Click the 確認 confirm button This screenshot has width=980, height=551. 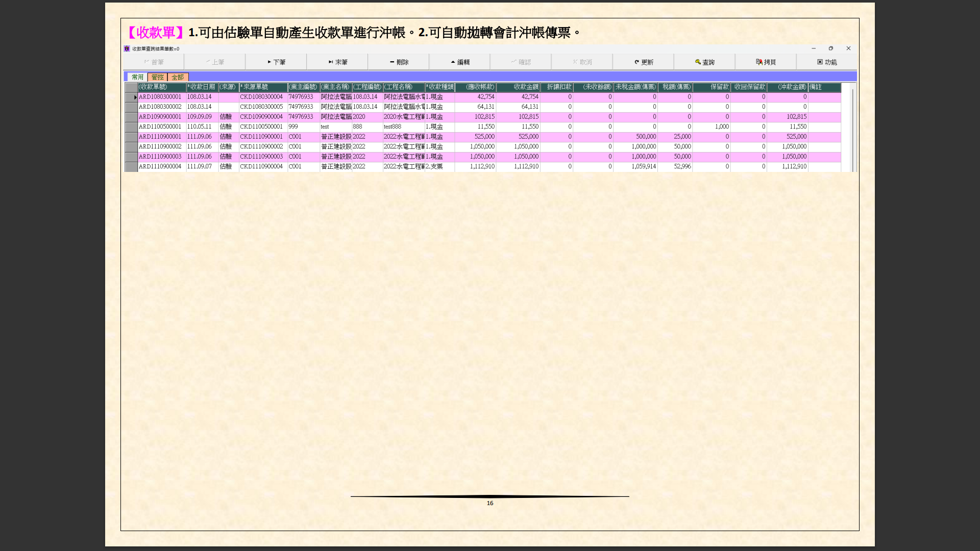[521, 62]
